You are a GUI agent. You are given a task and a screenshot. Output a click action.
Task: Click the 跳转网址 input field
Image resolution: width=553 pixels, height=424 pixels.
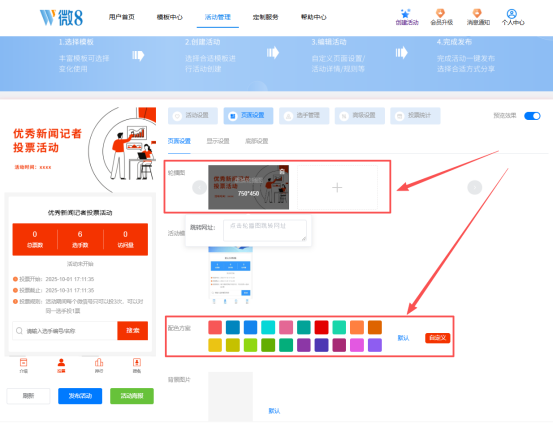[265, 231]
